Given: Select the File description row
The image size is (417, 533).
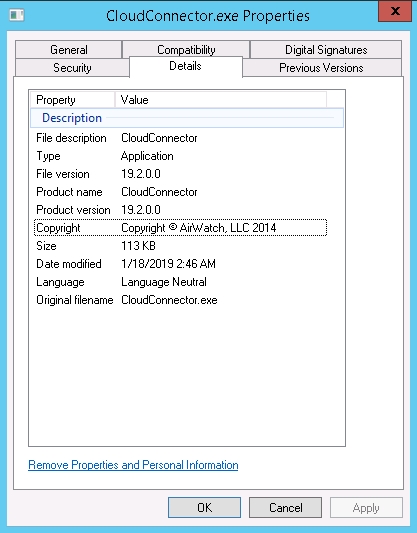Looking at the screenshot, I should [180, 138].
